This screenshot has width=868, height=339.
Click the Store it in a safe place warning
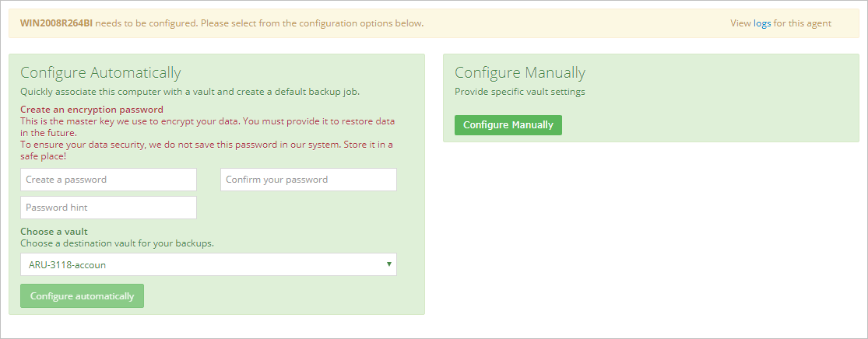206,150
